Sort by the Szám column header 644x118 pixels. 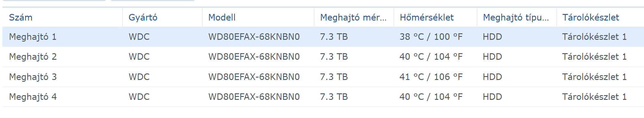pyautogui.click(x=62, y=17)
